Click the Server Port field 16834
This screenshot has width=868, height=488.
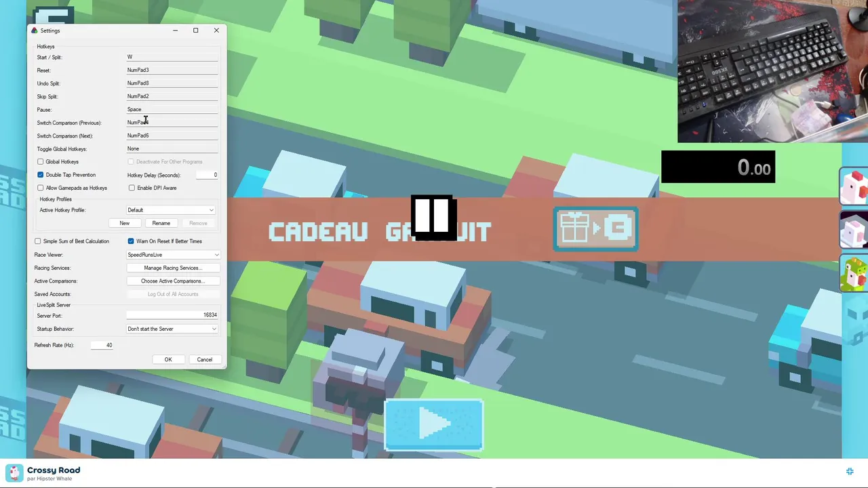[172, 315]
